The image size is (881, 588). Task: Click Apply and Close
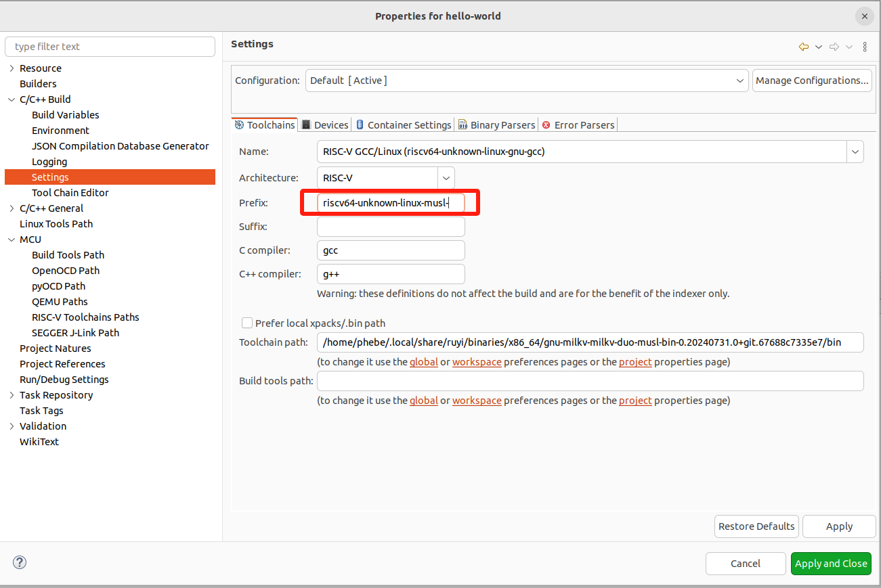tap(831, 564)
